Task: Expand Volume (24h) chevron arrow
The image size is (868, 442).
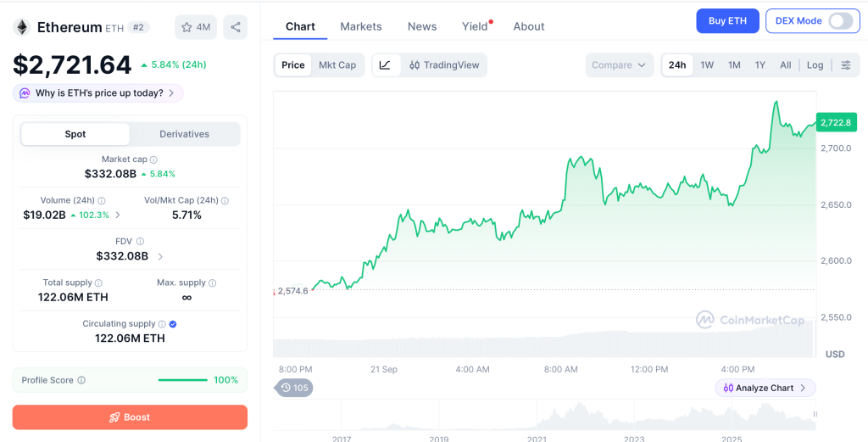Action: pyautogui.click(x=117, y=215)
